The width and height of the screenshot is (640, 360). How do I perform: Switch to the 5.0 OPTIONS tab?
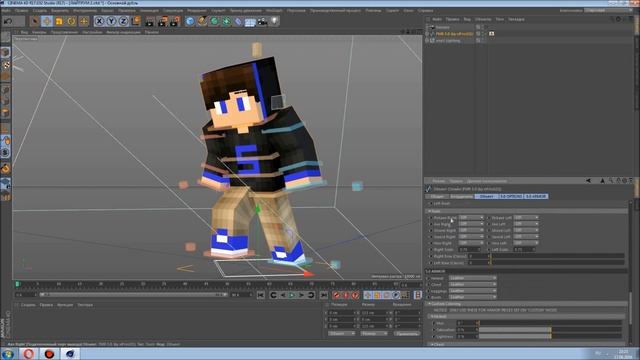pos(511,196)
